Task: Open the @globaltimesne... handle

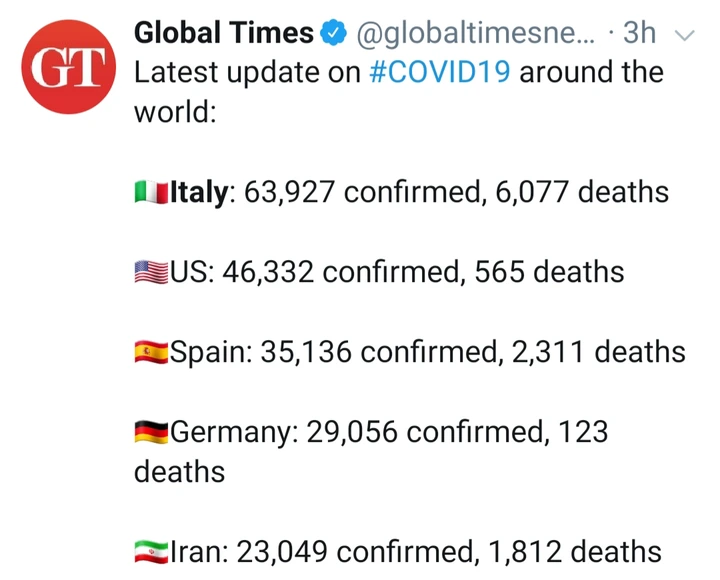Action: [x=475, y=33]
